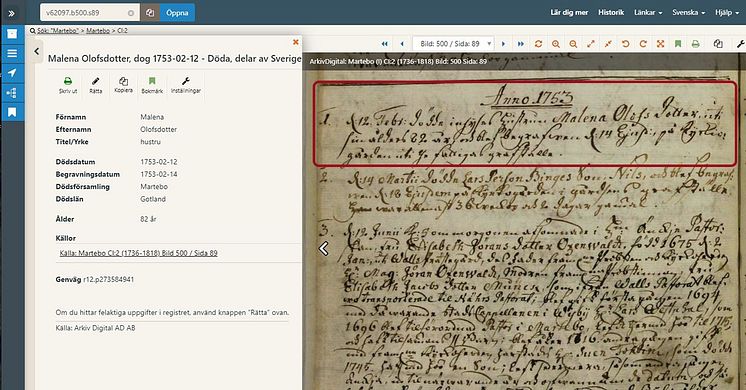Viewport: 746px width, 390px height.
Task: Open the Historik menu item
Action: coord(611,12)
